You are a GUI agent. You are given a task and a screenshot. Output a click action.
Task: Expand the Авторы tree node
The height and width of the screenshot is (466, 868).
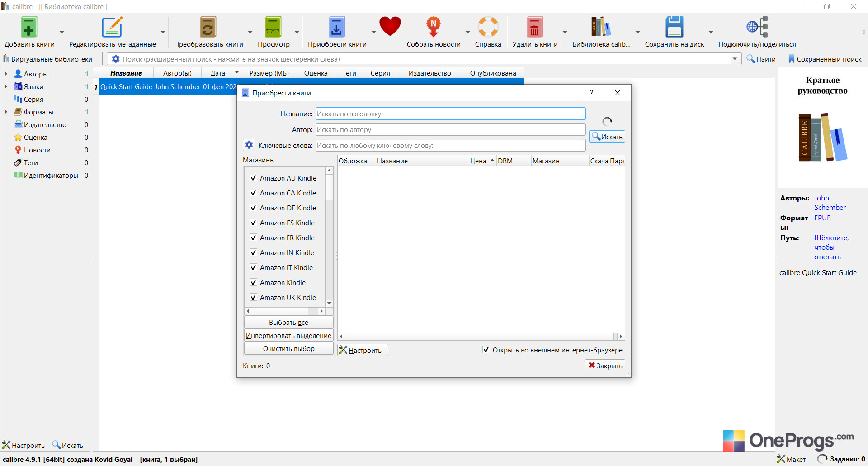[x=6, y=74]
